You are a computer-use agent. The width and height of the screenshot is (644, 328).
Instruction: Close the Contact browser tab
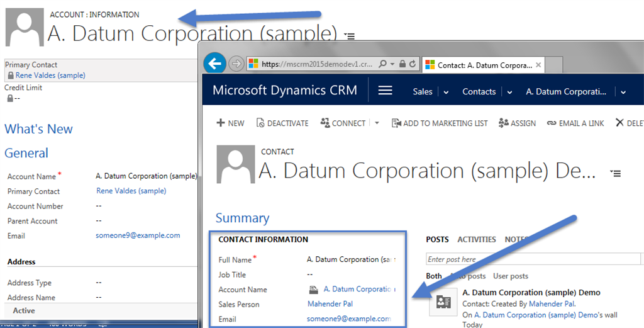[x=538, y=64]
